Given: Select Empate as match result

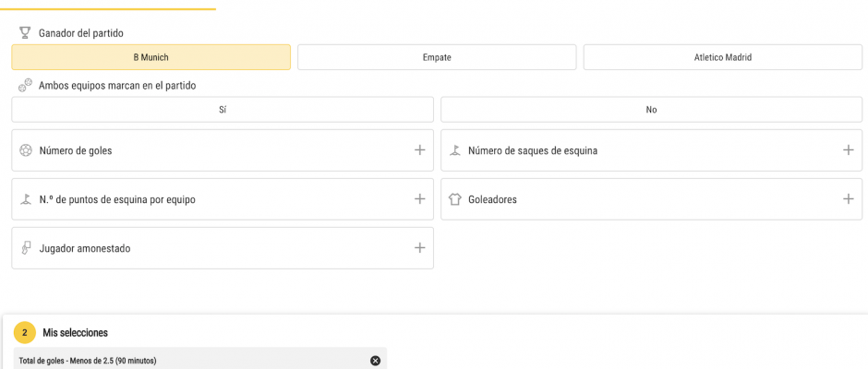Looking at the screenshot, I should (437, 57).
